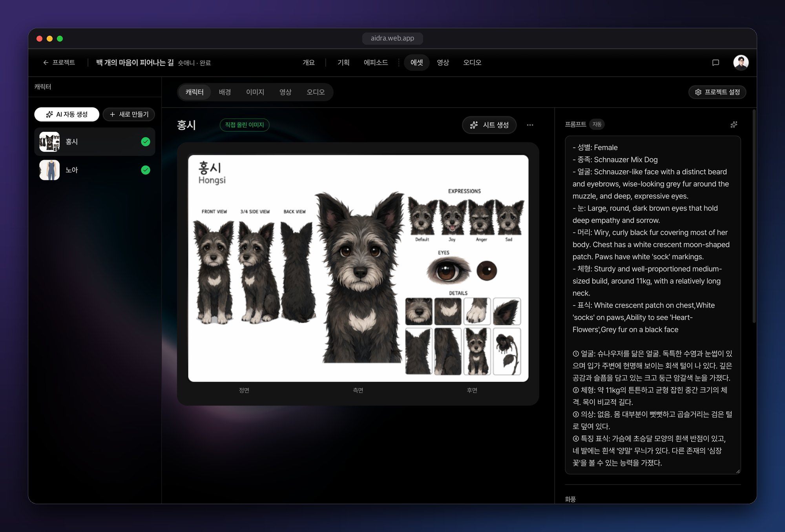Click the AI 자동 생성 button
The height and width of the screenshot is (532, 785).
[67, 114]
